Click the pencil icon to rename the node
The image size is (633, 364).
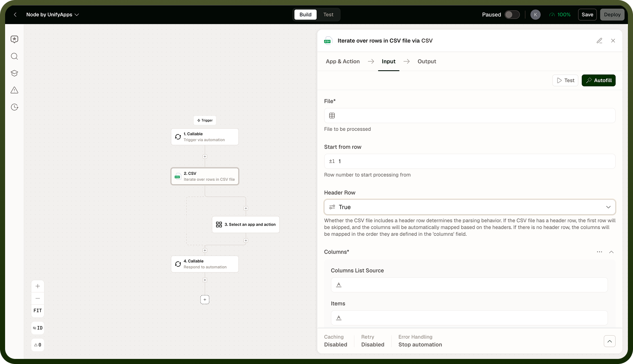[600, 41]
